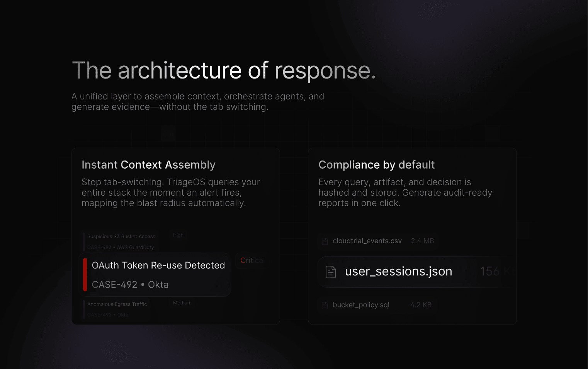This screenshot has height=369, width=588.
Task: Open bucket_policy.sql file name
Action: 361,305
